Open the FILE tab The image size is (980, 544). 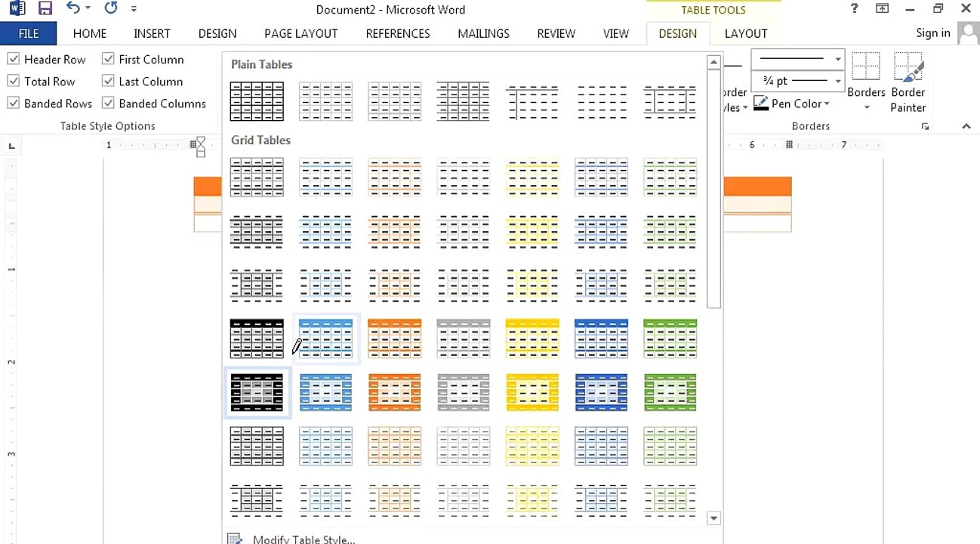tap(28, 33)
